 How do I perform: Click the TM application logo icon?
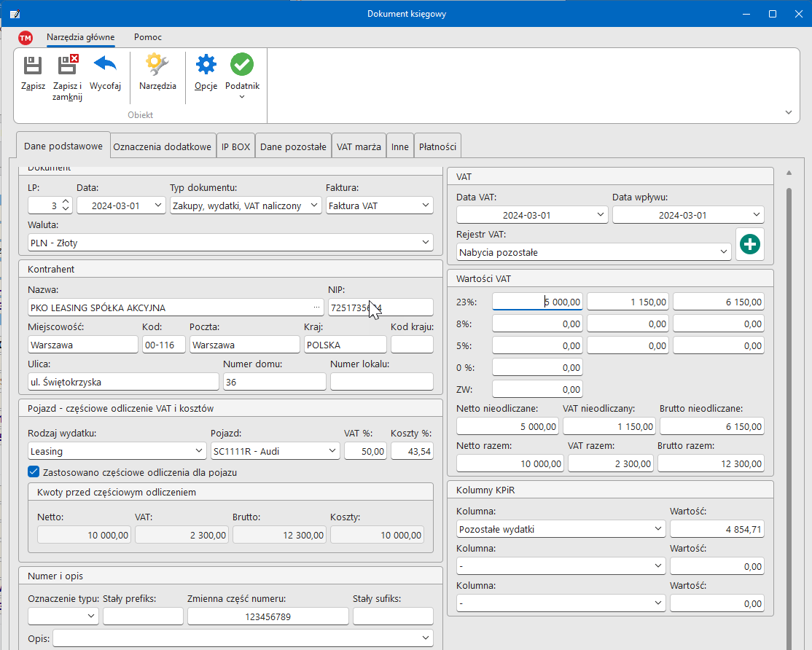tap(26, 38)
